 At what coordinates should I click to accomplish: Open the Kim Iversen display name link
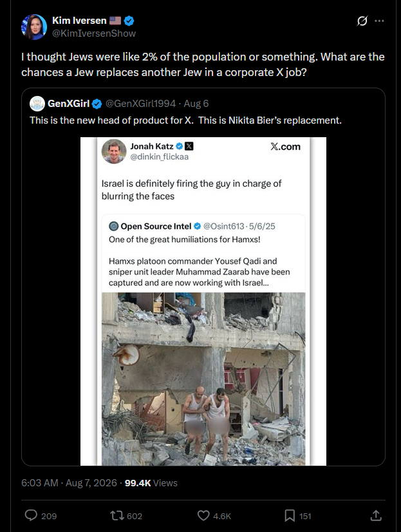79,21
